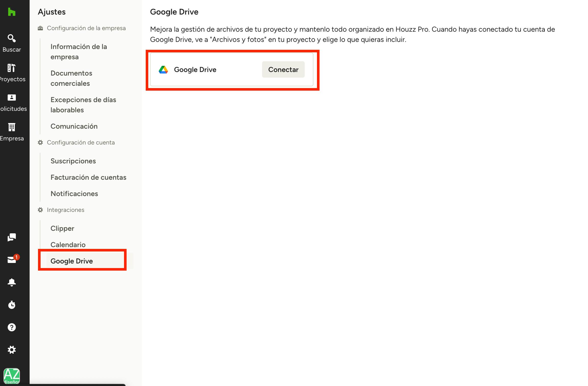Select Calendario integration
Screen dimensions: 588x386
point(68,245)
